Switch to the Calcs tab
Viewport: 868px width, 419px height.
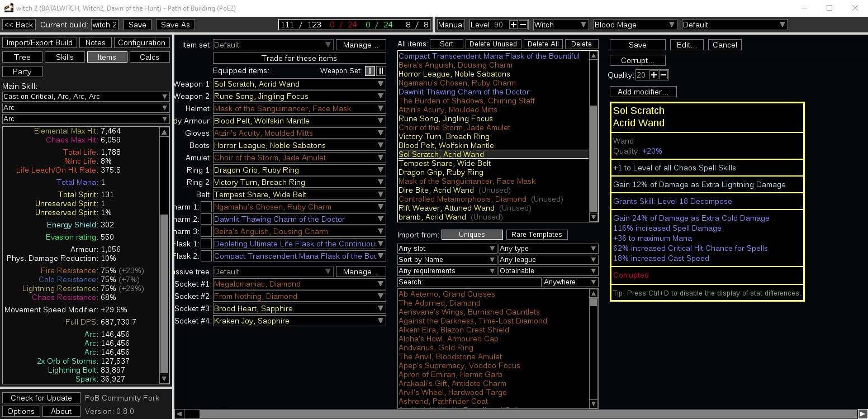[150, 57]
